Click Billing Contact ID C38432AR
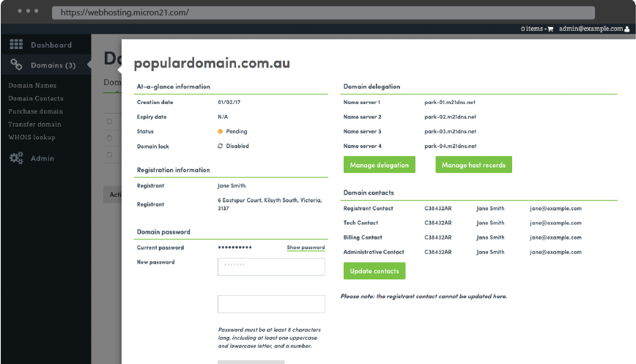Image resolution: width=636 pixels, height=364 pixels. pyautogui.click(x=438, y=237)
